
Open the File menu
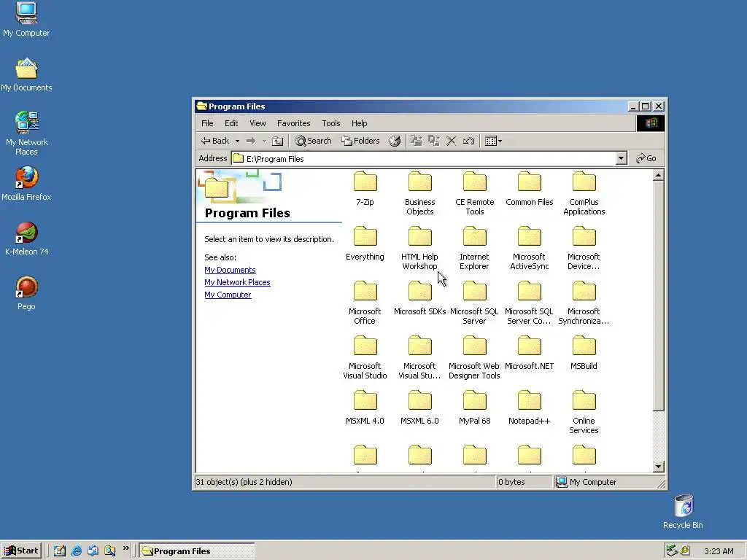[207, 123]
